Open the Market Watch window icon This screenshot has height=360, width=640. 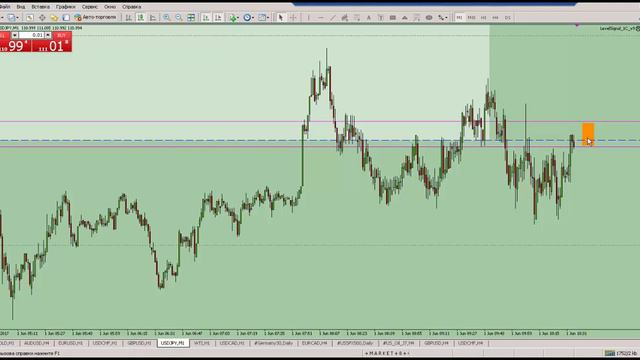click(x=30, y=18)
